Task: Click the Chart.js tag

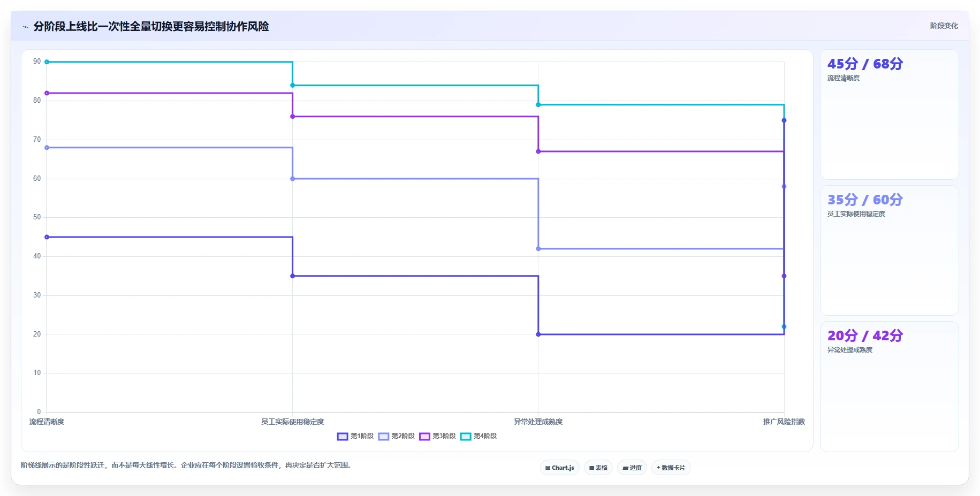Action: [x=560, y=468]
